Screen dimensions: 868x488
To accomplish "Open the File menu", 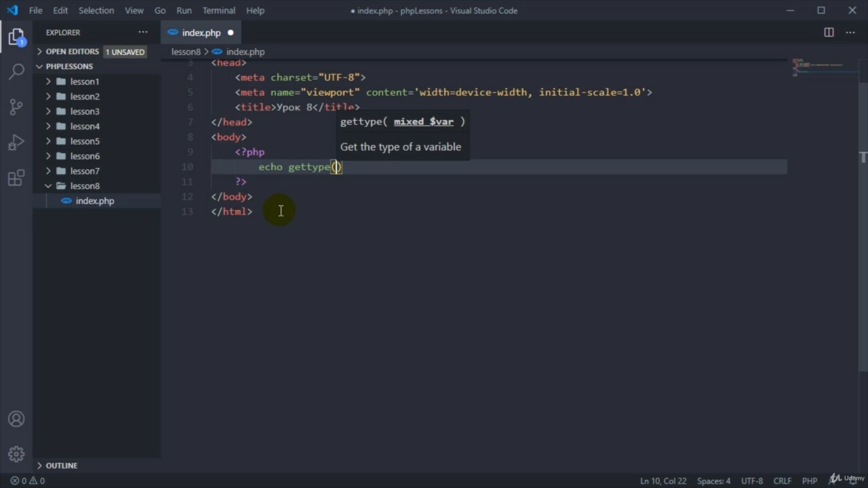I will point(35,10).
